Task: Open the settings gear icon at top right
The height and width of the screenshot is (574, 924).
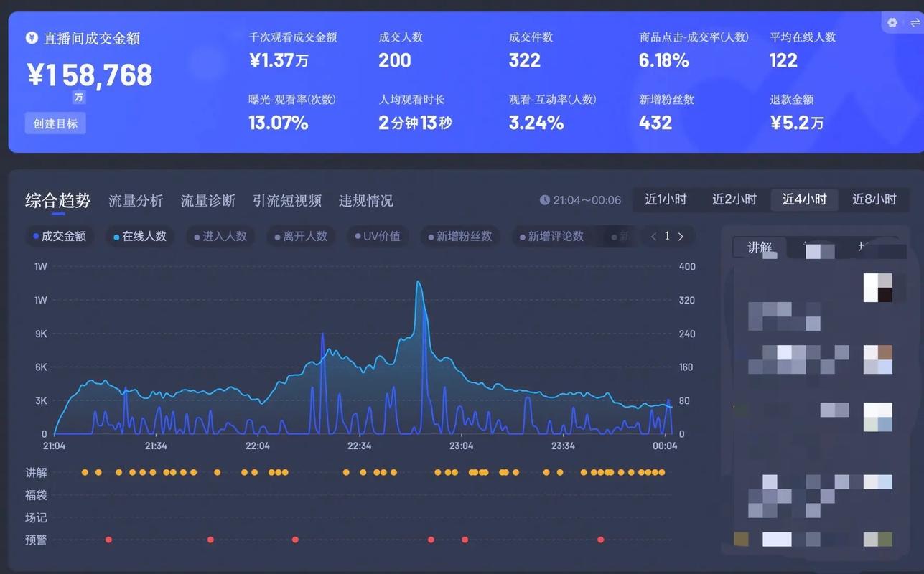Action: click(x=891, y=22)
